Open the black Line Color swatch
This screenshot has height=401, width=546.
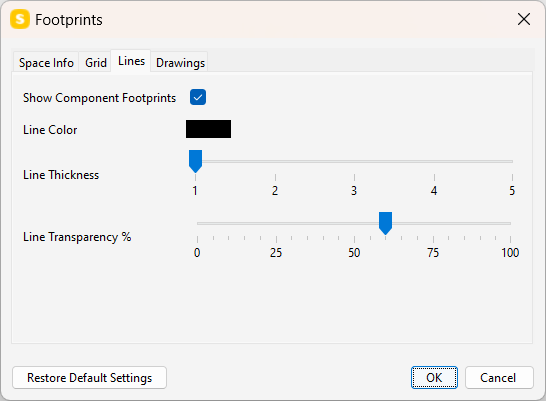(x=208, y=129)
